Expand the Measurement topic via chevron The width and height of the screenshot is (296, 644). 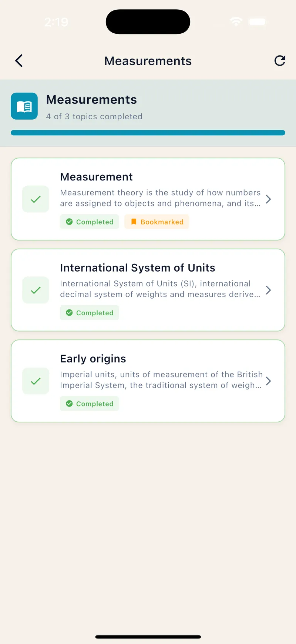(x=269, y=199)
